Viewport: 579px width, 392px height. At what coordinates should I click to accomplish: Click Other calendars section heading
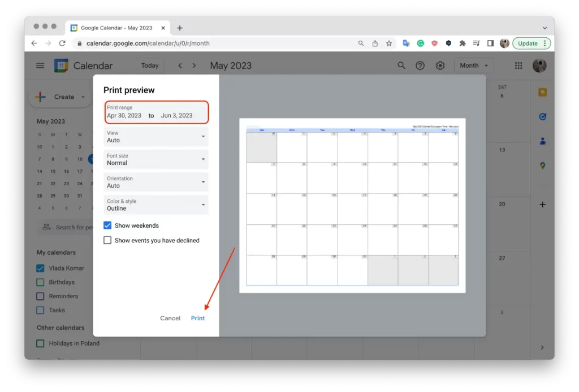[60, 328]
